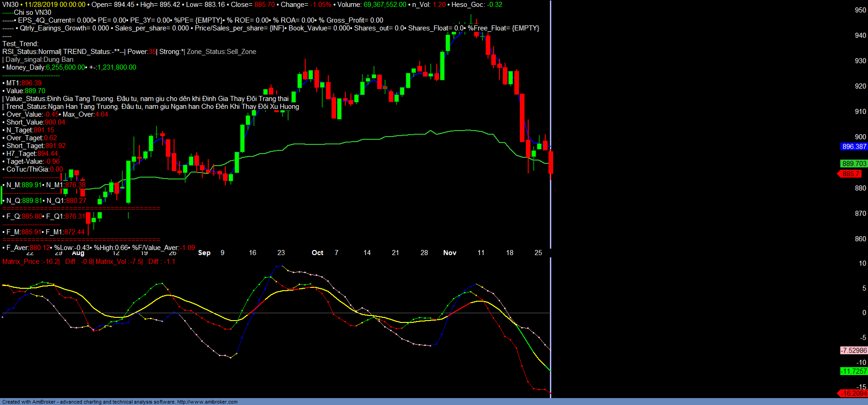Image resolution: width=868 pixels, height=405 pixels.
Task: Click the blue 896.387 price label
Action: pyautogui.click(x=854, y=147)
